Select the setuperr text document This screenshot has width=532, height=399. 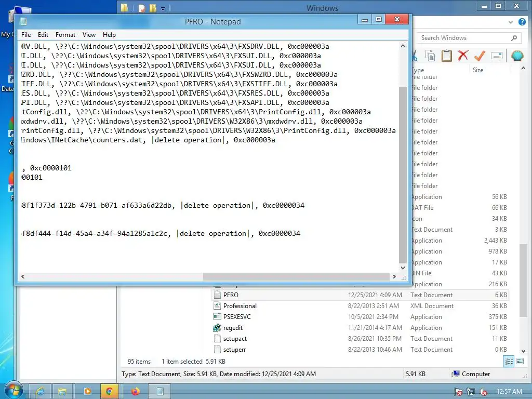point(360,350)
